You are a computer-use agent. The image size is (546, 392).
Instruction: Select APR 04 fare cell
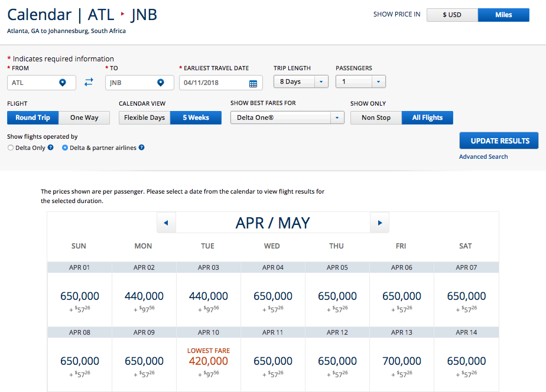click(272, 299)
